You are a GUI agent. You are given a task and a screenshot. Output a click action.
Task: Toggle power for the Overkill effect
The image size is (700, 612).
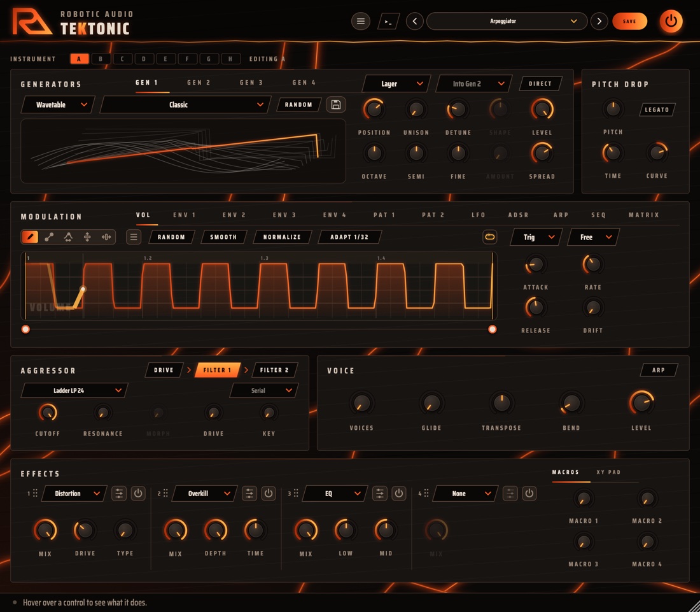[x=269, y=493]
